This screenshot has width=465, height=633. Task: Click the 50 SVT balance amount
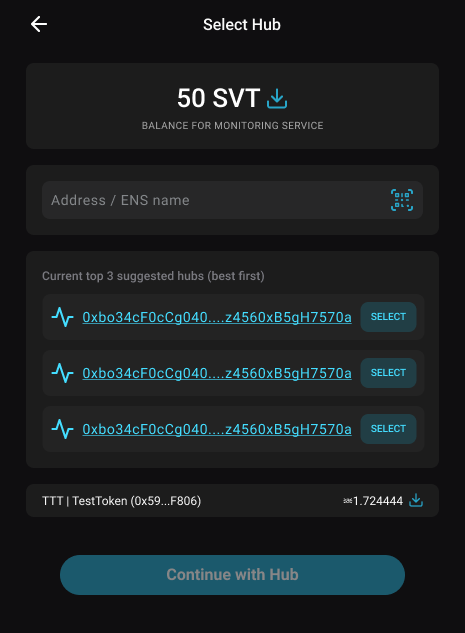pos(218,98)
